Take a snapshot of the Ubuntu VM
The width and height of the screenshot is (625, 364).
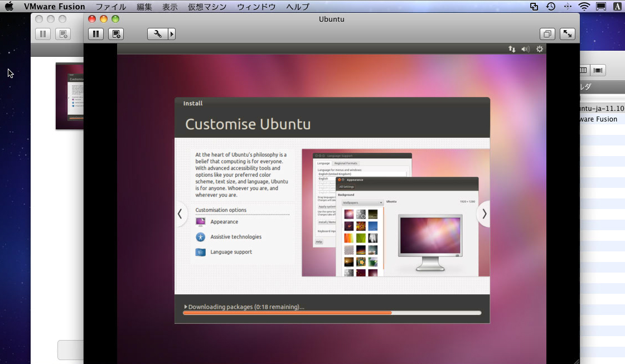[116, 34]
